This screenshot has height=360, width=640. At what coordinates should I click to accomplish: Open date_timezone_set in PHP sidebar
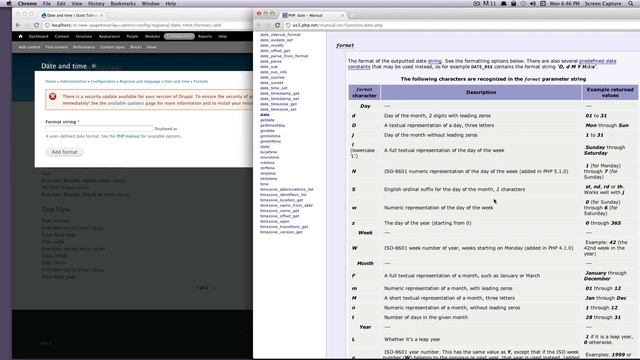278,109
